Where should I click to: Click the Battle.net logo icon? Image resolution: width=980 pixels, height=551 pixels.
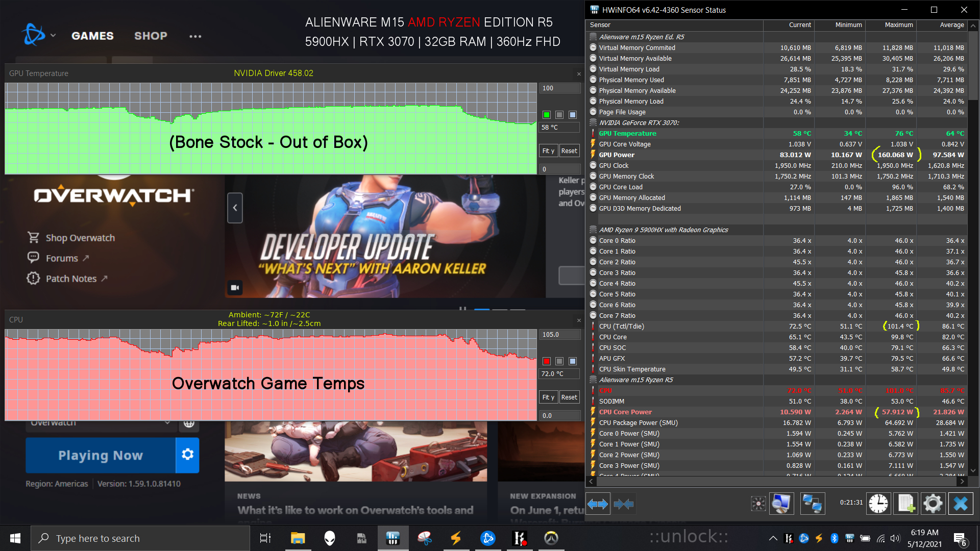pos(34,35)
